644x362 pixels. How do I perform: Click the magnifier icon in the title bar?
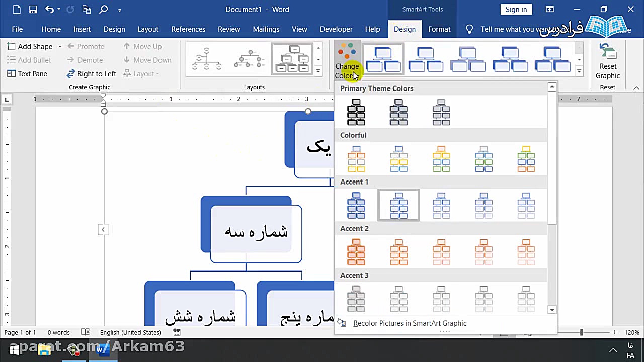(x=104, y=9)
